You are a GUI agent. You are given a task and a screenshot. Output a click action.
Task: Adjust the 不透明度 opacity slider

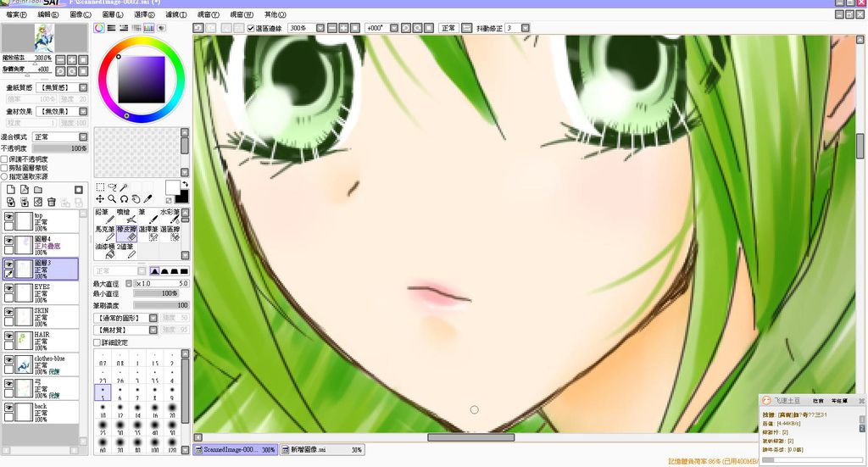click(x=60, y=148)
